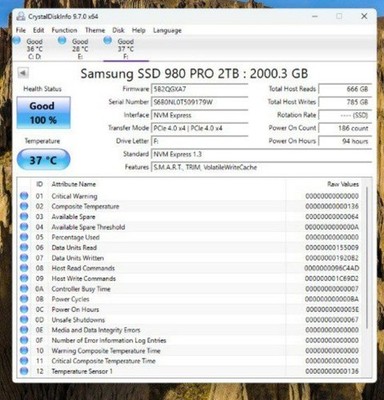Click the Features field with S.M.A.R.T., TRIM
Image resolution: width=384 pixels, height=400 pixels.
coord(261,167)
